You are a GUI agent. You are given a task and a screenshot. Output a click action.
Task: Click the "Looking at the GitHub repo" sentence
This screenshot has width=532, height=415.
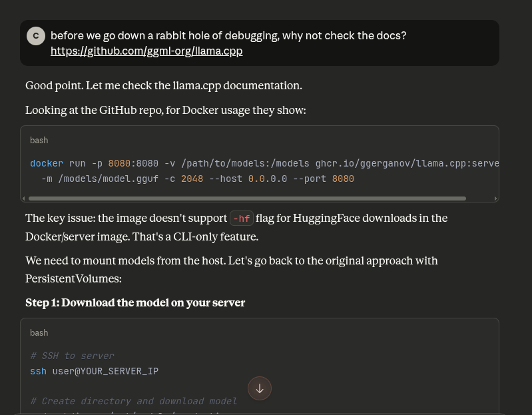166,110
